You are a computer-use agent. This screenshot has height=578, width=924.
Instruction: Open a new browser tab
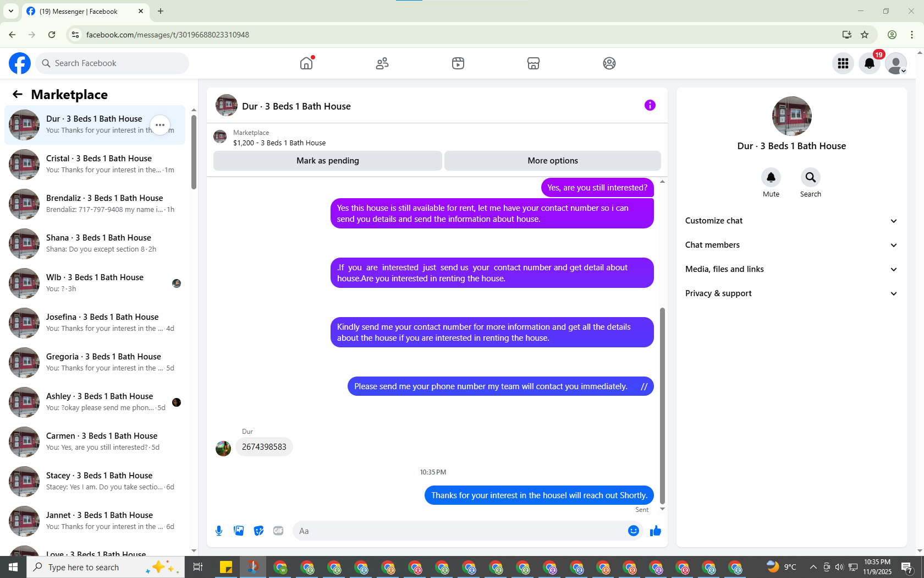pyautogui.click(x=161, y=11)
